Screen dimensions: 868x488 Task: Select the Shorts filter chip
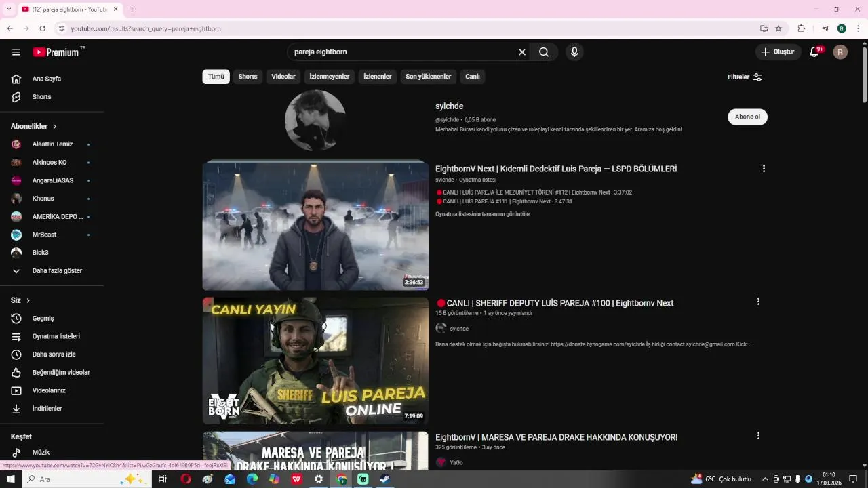(248, 77)
